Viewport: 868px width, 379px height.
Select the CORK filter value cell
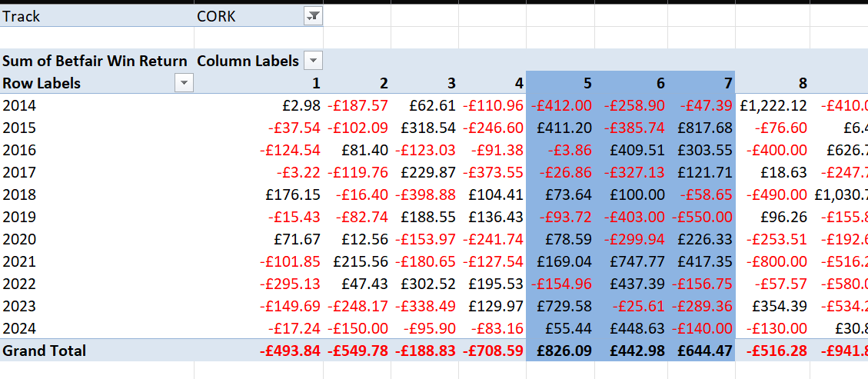click(x=258, y=16)
